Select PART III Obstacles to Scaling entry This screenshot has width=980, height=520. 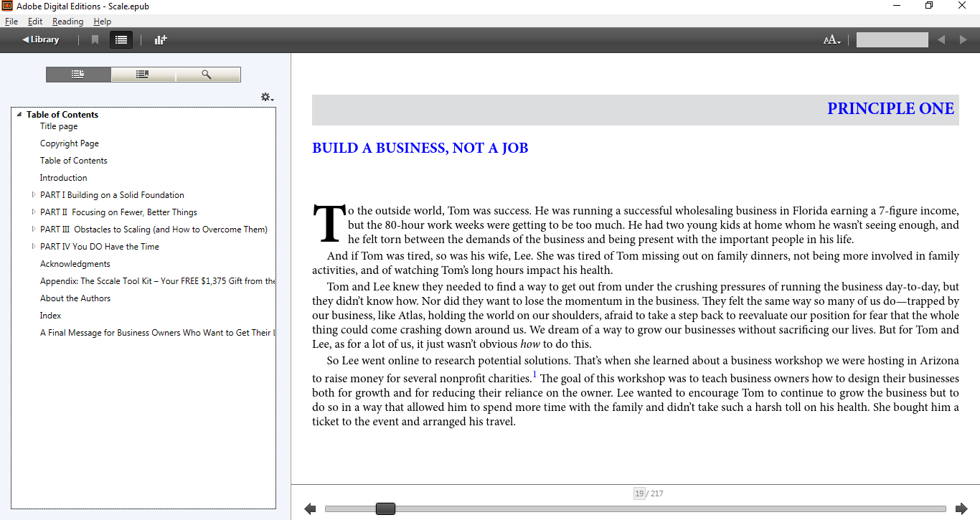click(154, 230)
